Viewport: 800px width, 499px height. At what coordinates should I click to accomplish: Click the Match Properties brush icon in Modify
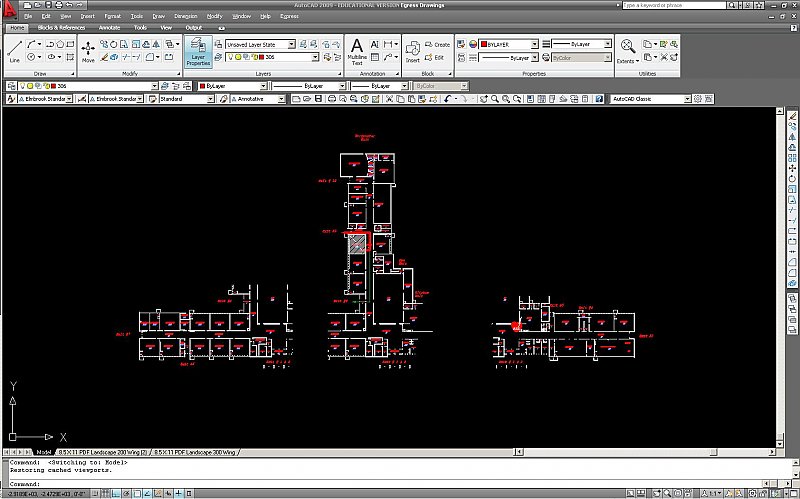point(104,57)
